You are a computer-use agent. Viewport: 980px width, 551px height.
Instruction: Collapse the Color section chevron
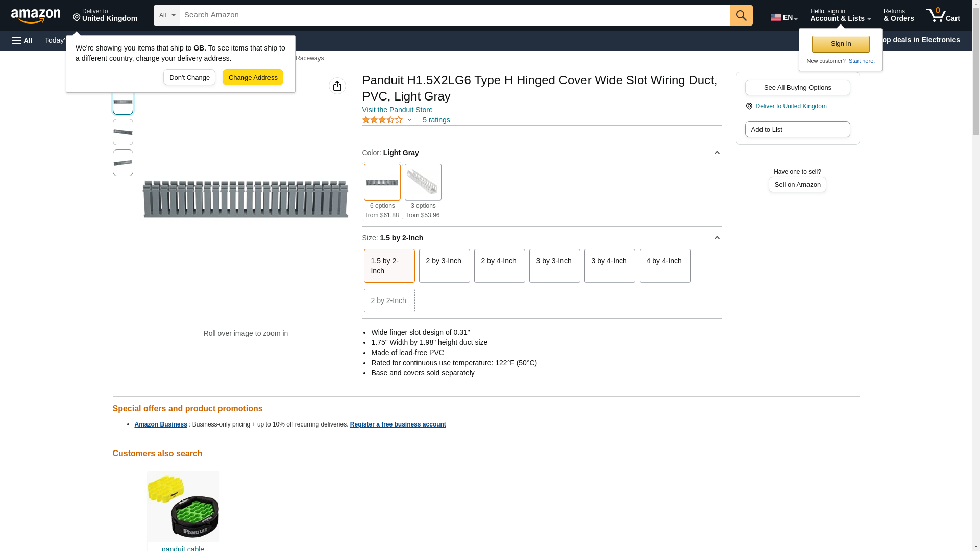tap(717, 153)
